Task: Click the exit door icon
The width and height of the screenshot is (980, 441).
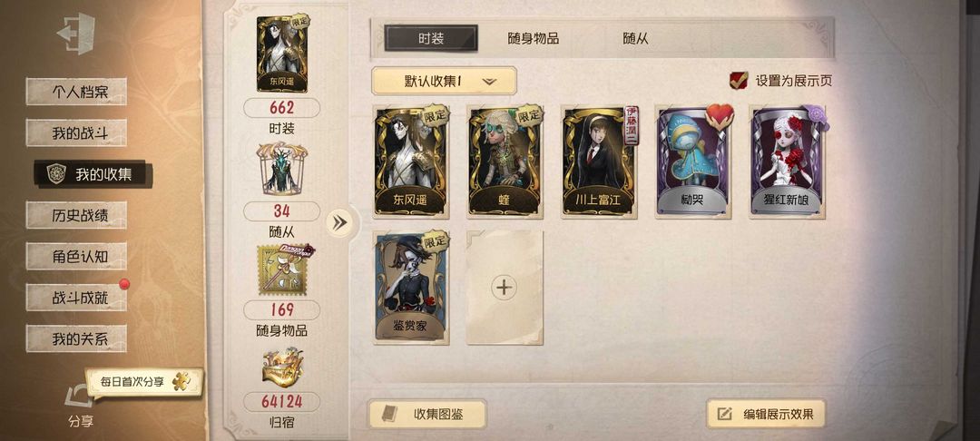Action: [x=75, y=33]
